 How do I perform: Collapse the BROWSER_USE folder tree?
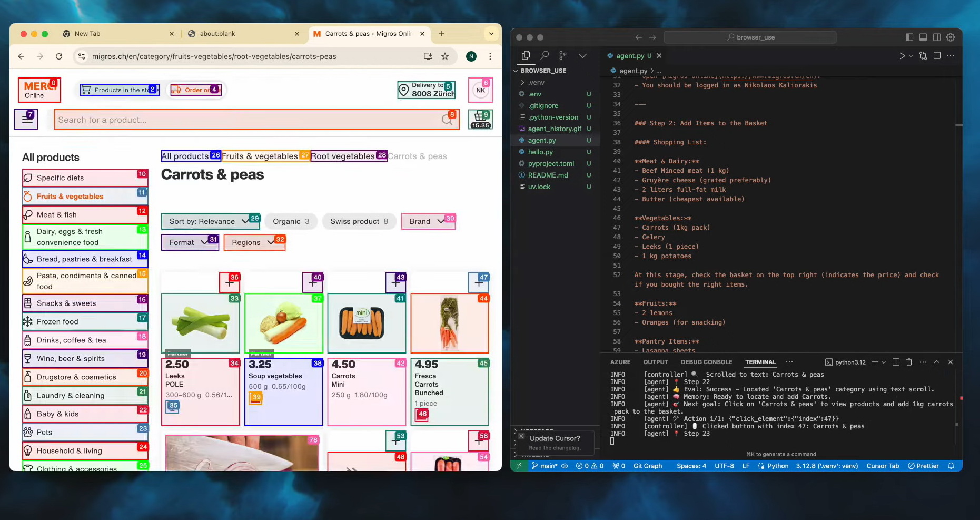[543, 71]
